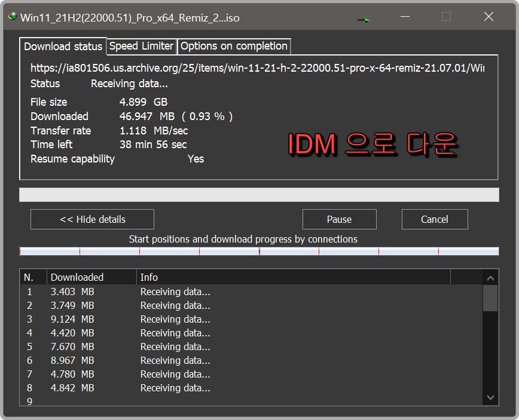Open the Options on completion tab
519x420 pixels.
click(234, 46)
